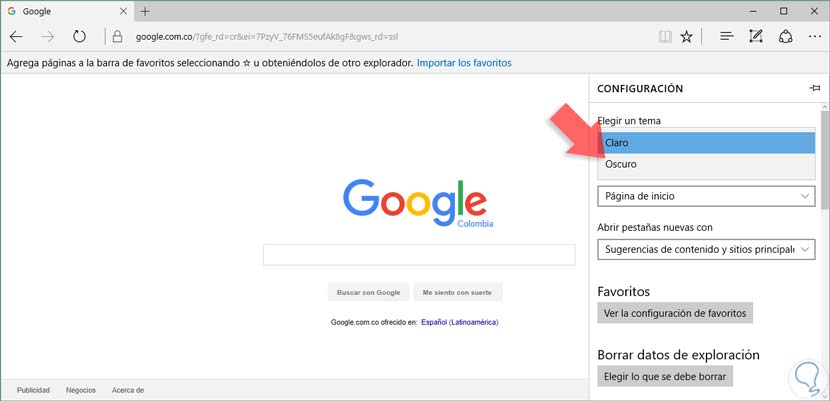The height and width of the screenshot is (401, 830).
Task: Click the Negocios footer link
Action: pyautogui.click(x=81, y=390)
